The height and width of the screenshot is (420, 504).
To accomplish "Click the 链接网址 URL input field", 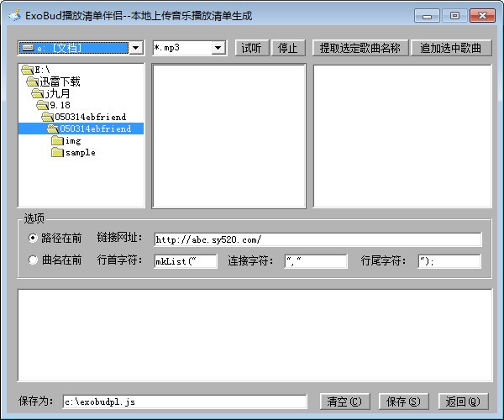I will 318,239.
